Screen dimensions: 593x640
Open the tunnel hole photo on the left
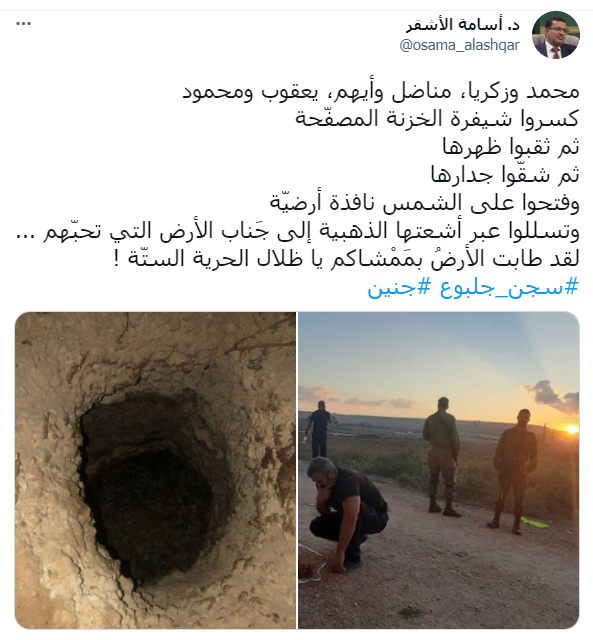click(155, 470)
